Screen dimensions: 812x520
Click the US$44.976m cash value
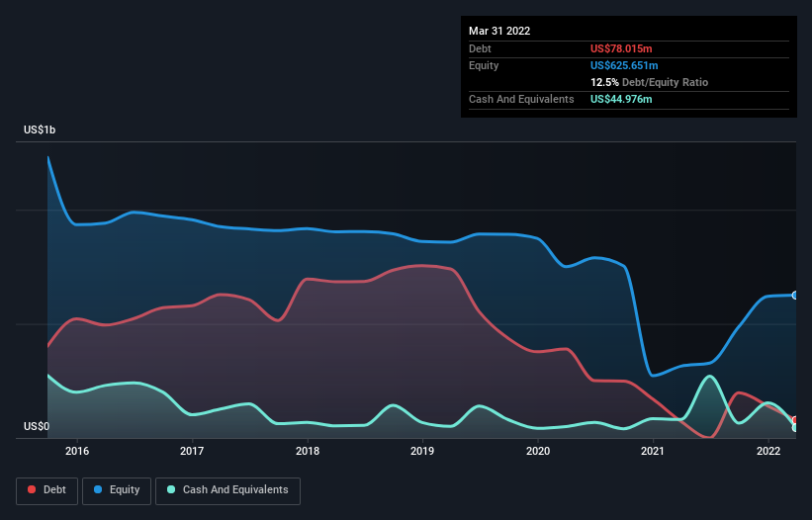[x=621, y=99]
